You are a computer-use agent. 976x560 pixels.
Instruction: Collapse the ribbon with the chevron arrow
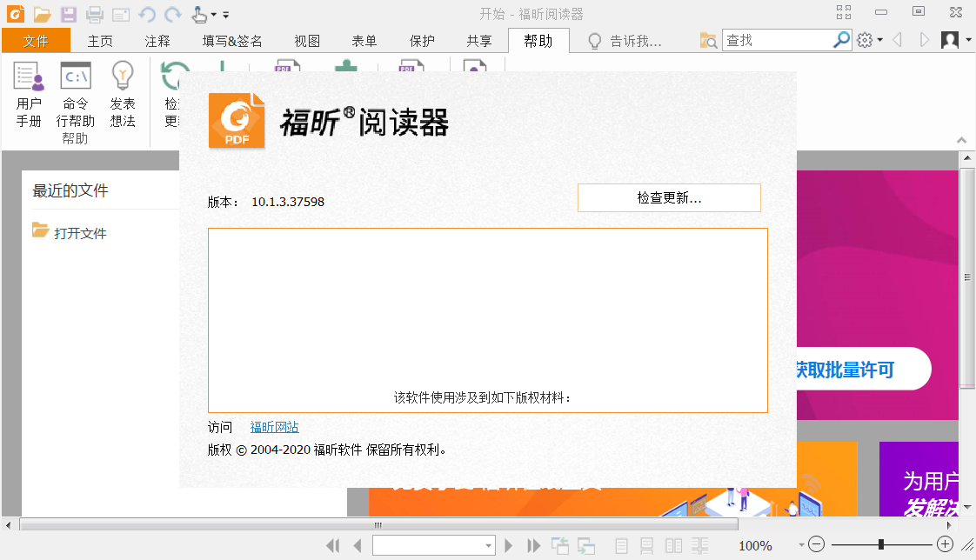tap(962, 141)
